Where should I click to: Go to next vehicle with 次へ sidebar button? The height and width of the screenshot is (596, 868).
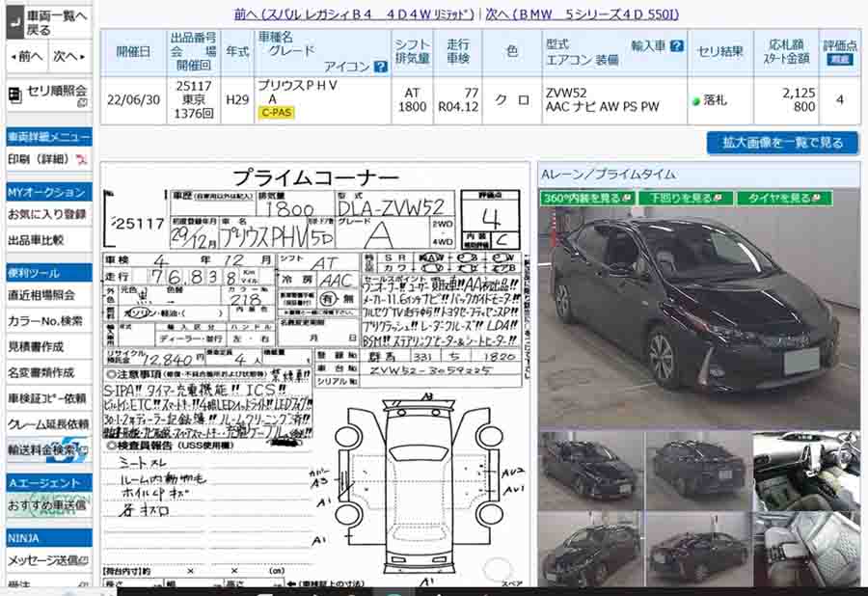pos(69,57)
